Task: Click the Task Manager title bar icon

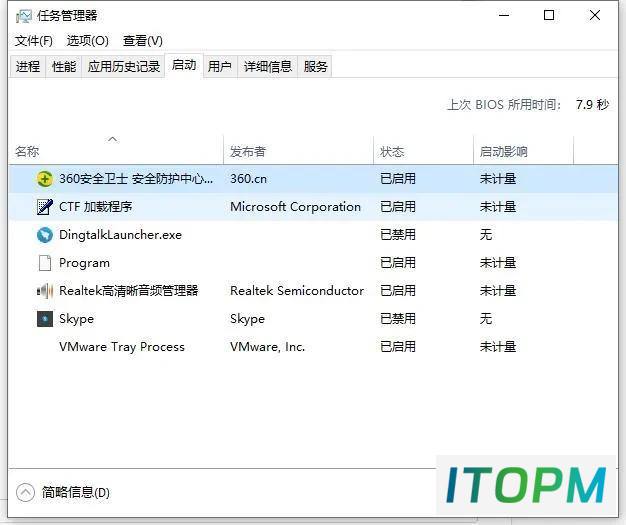Action: pyautogui.click(x=24, y=16)
